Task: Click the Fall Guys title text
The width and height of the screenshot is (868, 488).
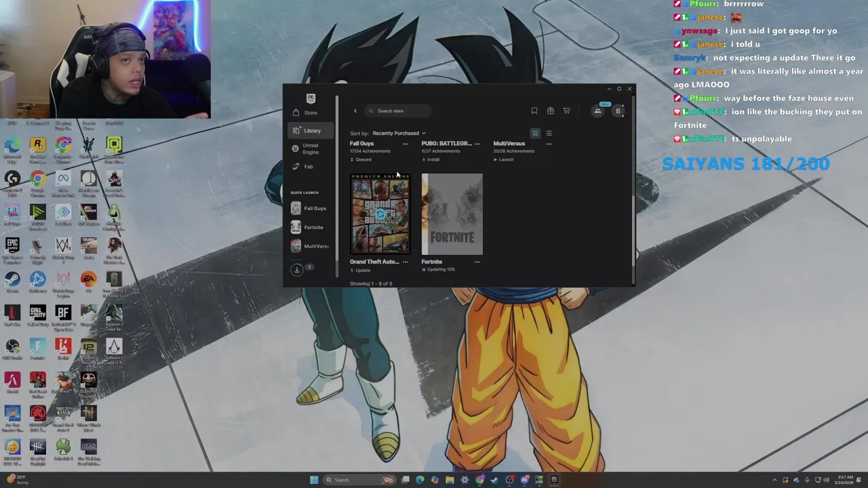Action: (361, 144)
